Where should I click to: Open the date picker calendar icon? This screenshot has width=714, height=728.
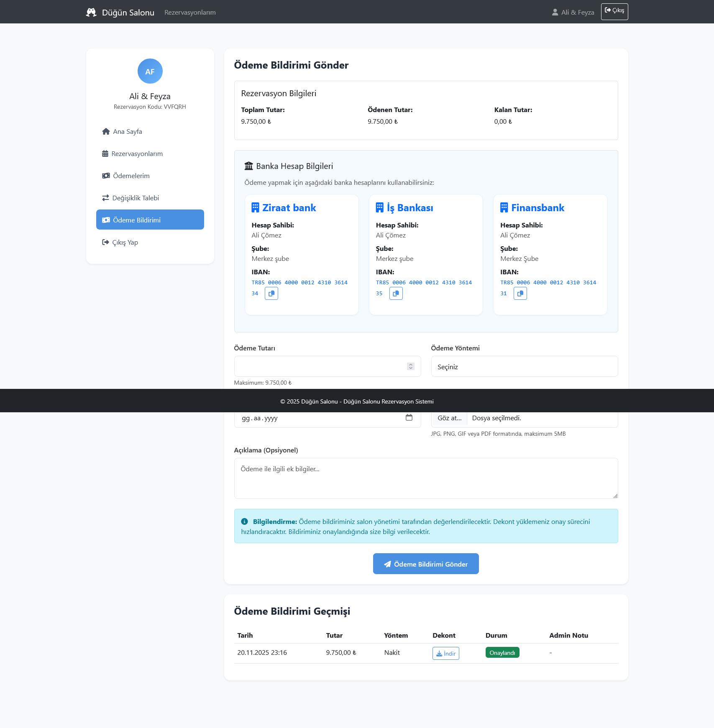409,418
